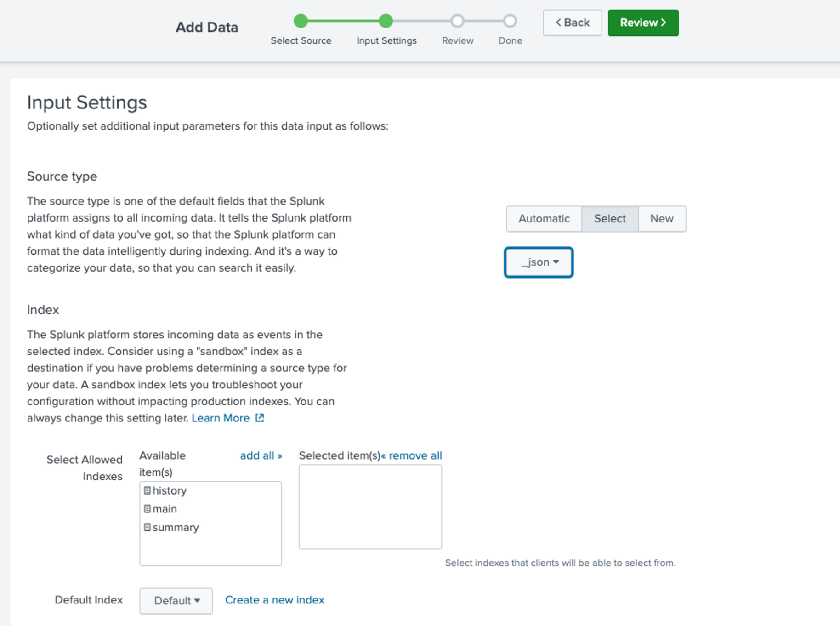Choose the Select source type option
Image resolution: width=840 pixels, height=626 pixels.
pos(610,219)
